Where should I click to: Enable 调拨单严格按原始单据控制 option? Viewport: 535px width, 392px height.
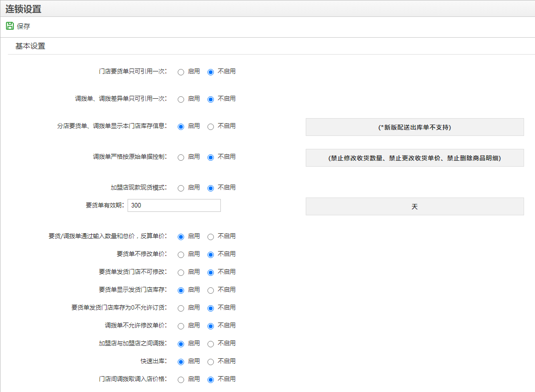point(181,157)
